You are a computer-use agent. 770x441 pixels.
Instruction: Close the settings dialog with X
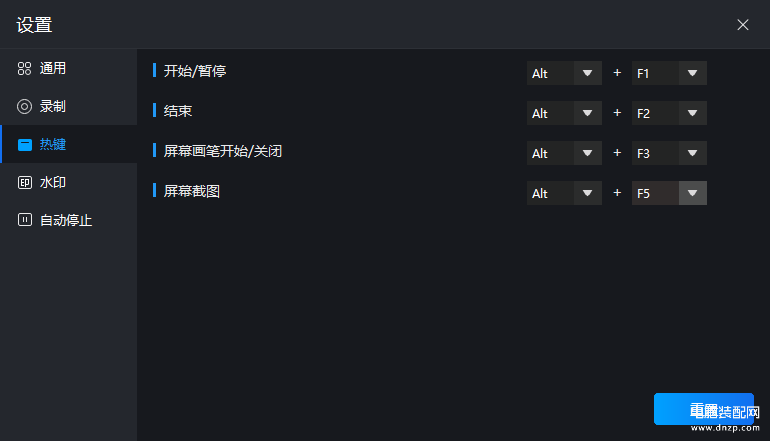(x=742, y=25)
